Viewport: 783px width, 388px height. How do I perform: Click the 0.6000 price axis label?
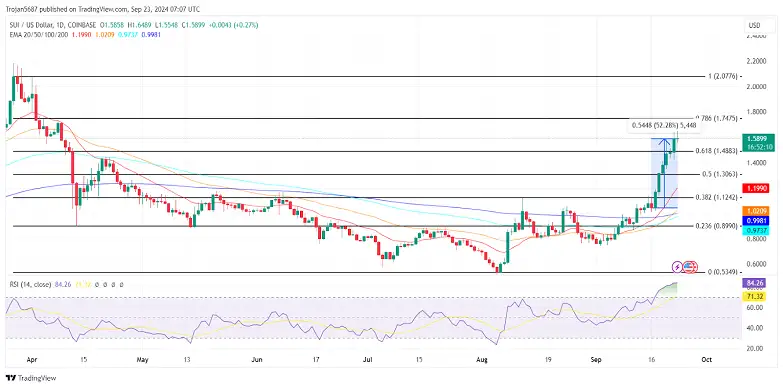point(757,264)
